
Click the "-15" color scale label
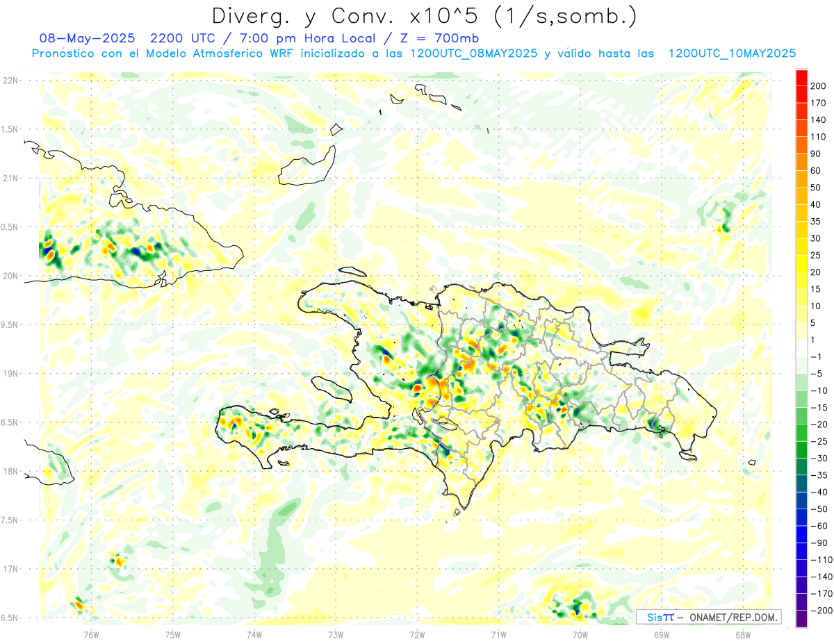(818, 407)
